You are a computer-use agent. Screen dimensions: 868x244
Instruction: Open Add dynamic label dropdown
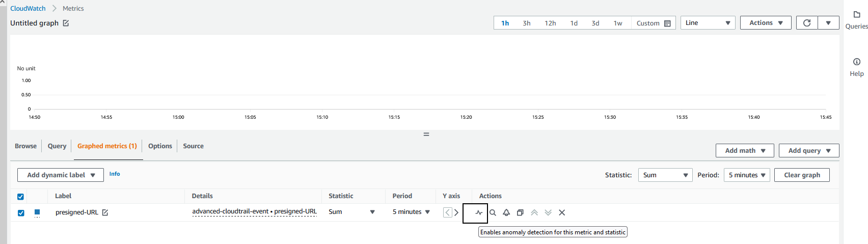[x=61, y=175]
